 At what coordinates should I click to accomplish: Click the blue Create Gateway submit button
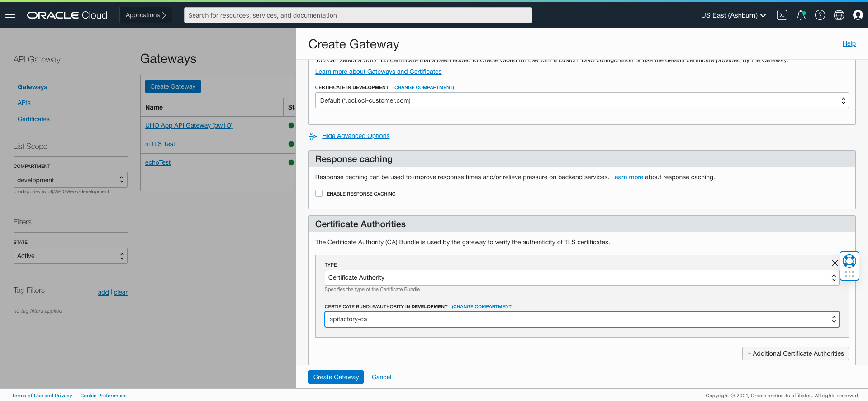[336, 377]
